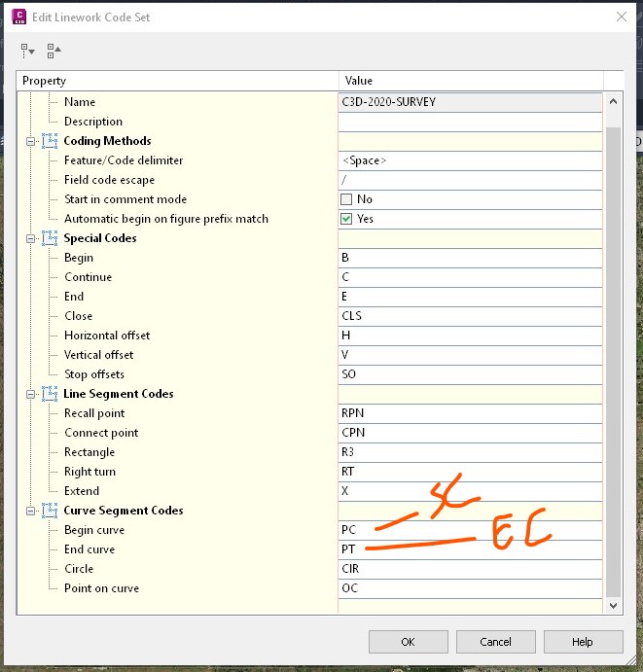Click the vertical scrollbar thumb

(x=613, y=362)
